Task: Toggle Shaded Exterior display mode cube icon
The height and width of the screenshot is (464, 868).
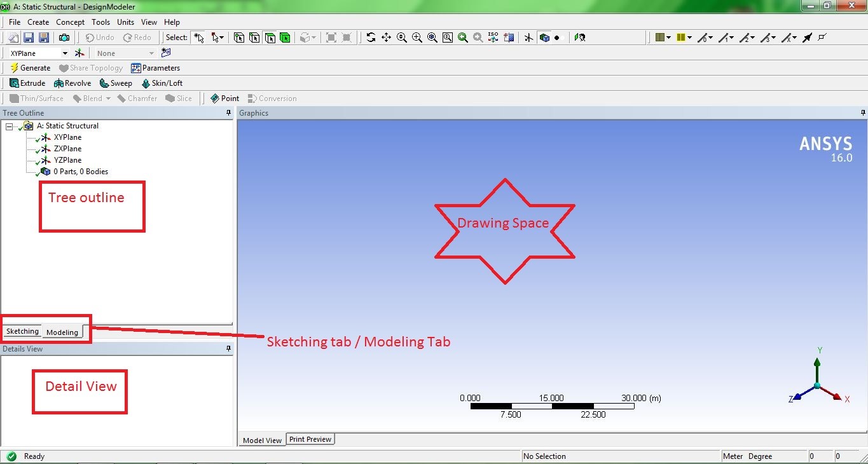Action: [x=544, y=38]
